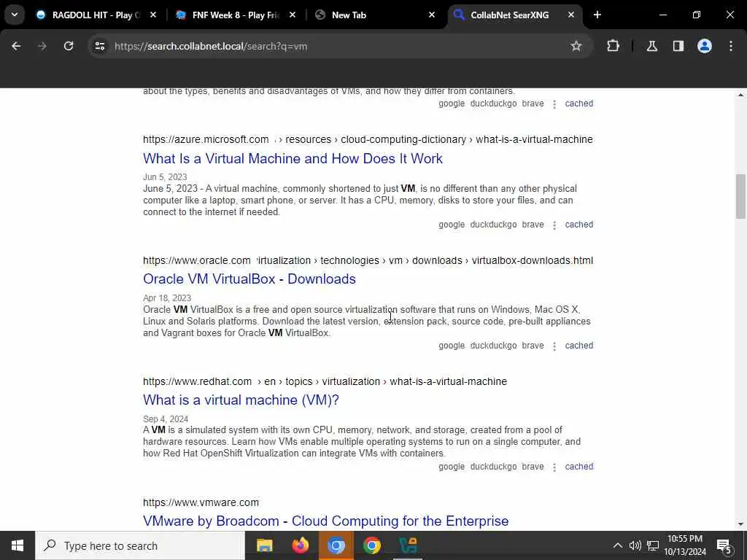Open the Chrome Labs flask icon

pyautogui.click(x=651, y=46)
